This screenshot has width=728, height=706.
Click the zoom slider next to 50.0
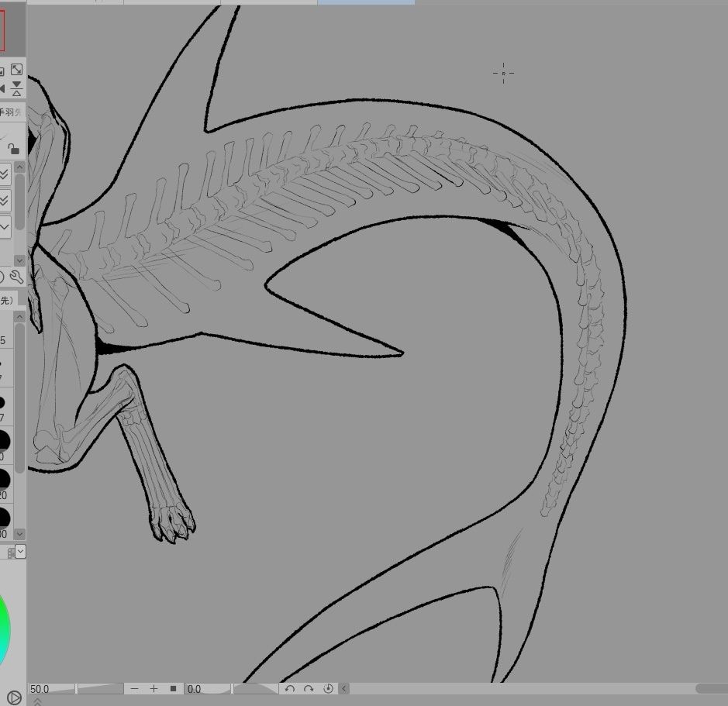pyautogui.click(x=100, y=689)
